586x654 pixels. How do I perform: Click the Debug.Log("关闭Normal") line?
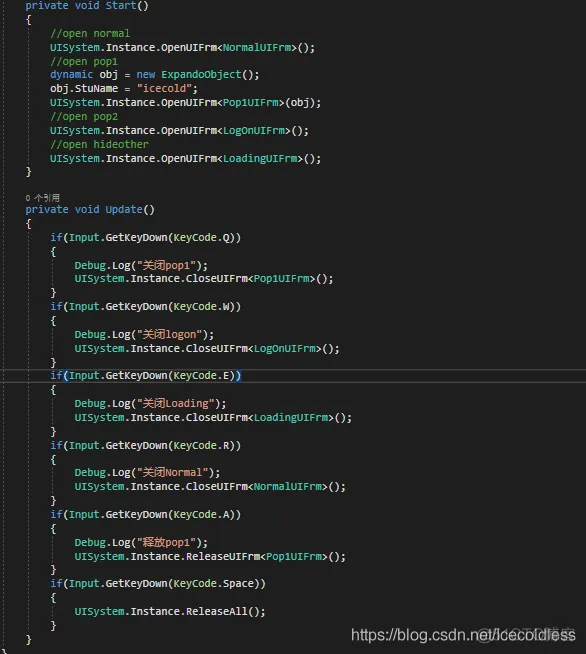click(x=147, y=473)
